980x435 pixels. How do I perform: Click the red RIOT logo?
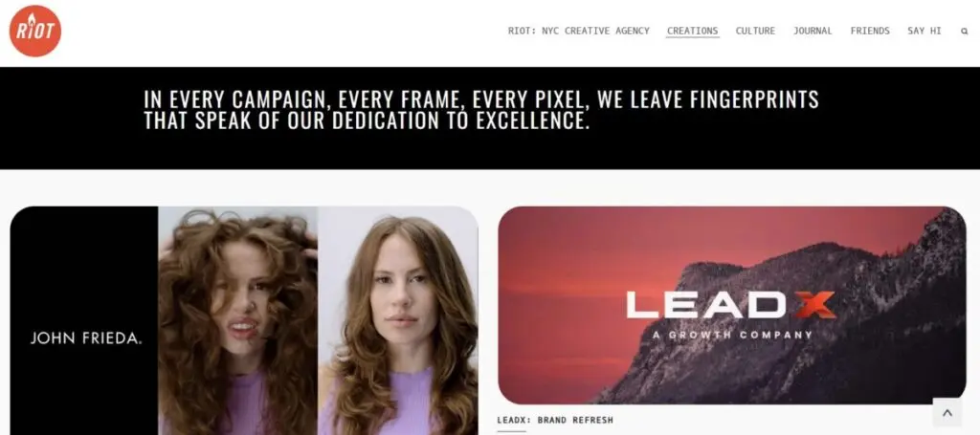click(35, 31)
